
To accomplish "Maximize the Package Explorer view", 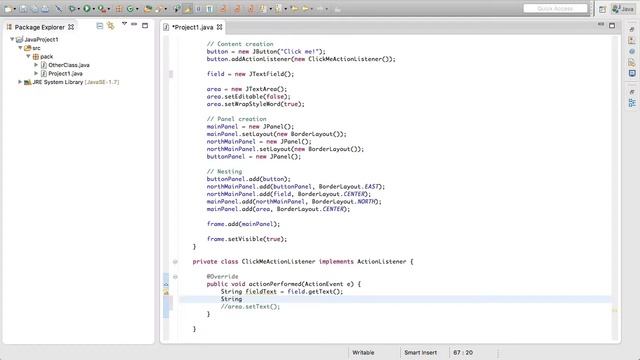I will (x=145, y=25).
